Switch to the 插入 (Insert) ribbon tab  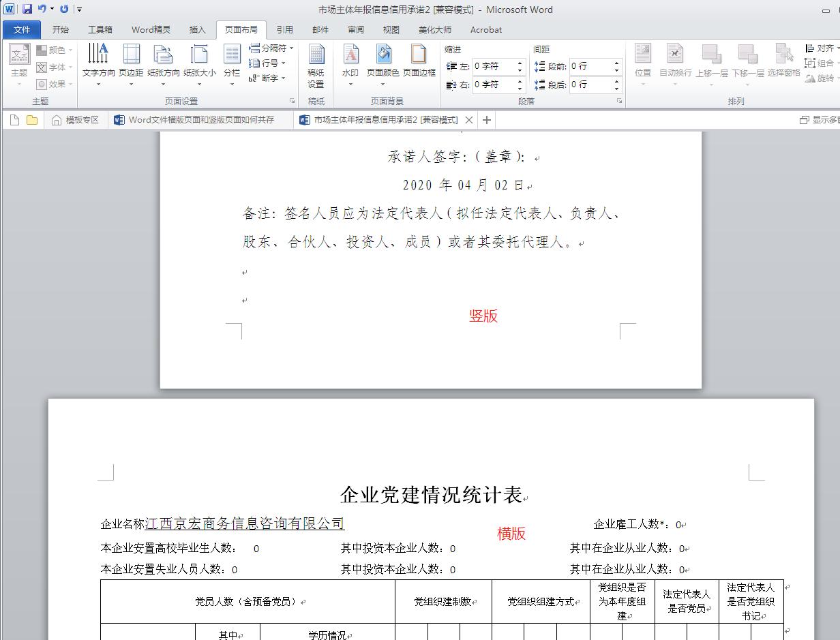coord(197,29)
